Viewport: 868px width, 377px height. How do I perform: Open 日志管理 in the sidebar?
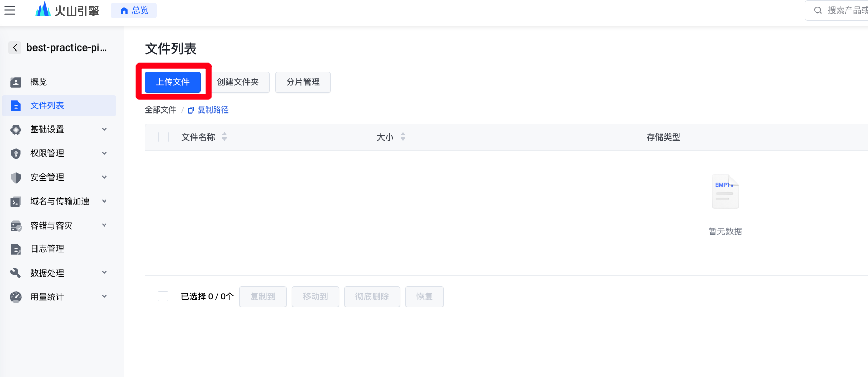click(59, 249)
